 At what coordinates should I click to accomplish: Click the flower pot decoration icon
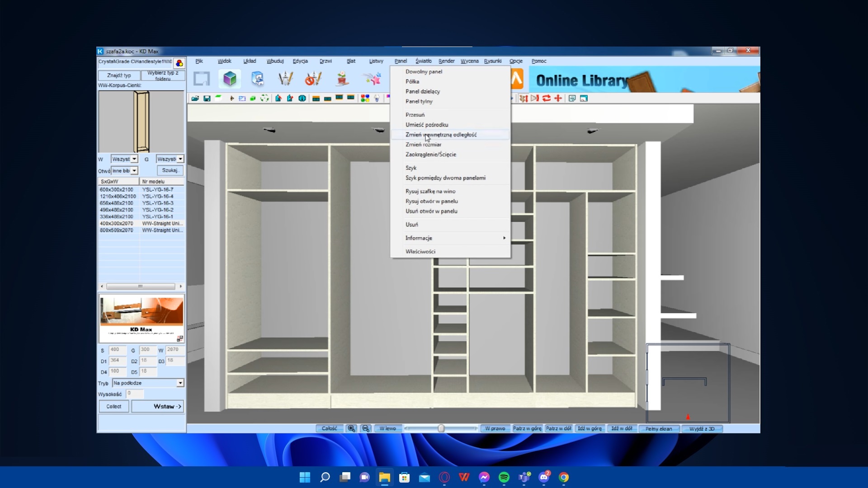(342, 79)
